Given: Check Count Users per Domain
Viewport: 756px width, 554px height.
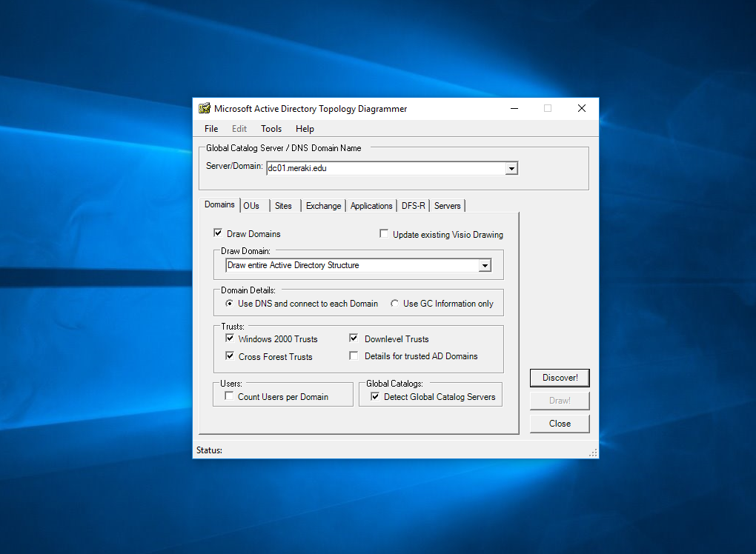Looking at the screenshot, I should tap(230, 396).
